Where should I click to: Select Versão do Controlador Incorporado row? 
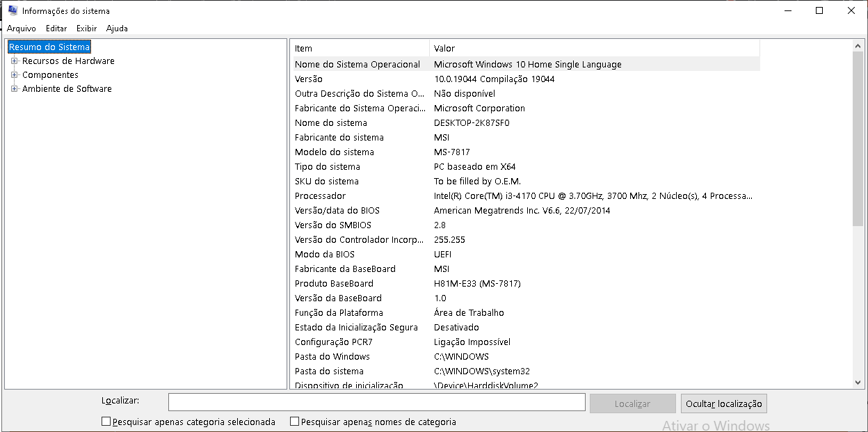(525, 239)
